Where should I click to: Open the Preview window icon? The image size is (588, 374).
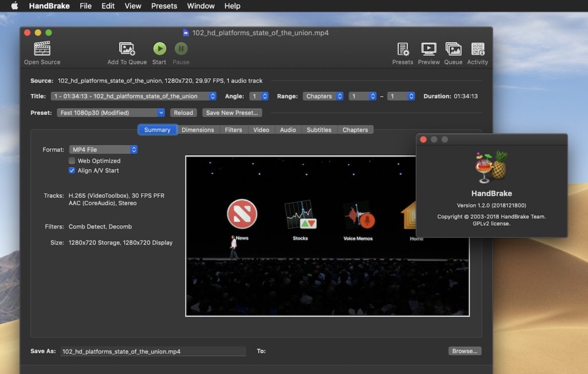coord(428,49)
